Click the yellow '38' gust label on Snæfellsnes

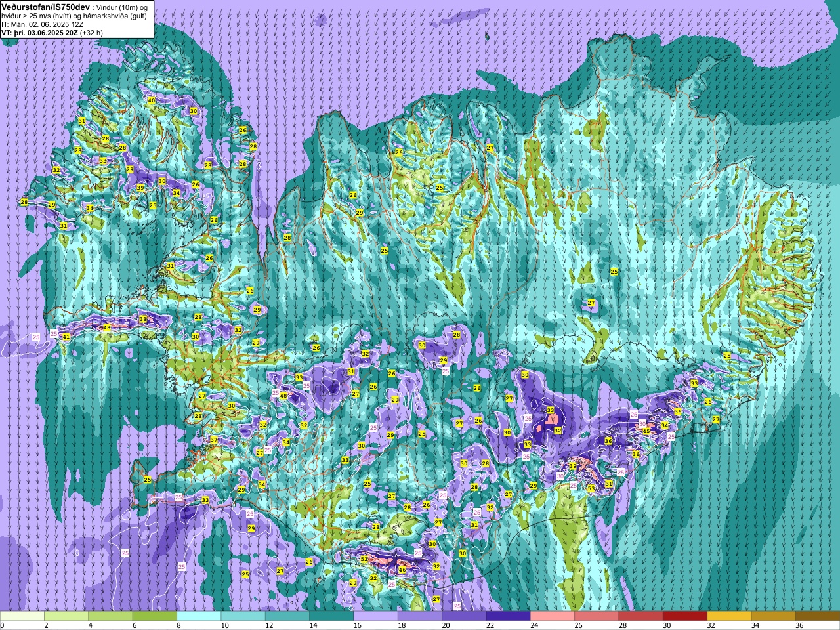coord(143,320)
